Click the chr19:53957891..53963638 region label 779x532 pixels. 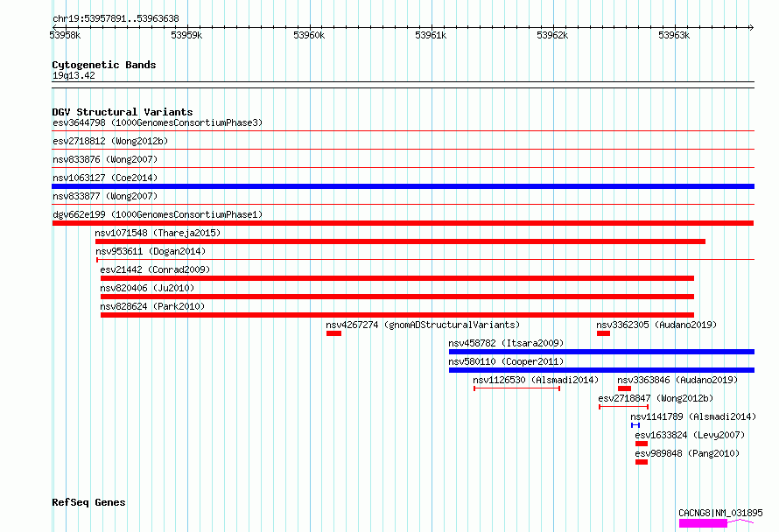[x=116, y=18]
